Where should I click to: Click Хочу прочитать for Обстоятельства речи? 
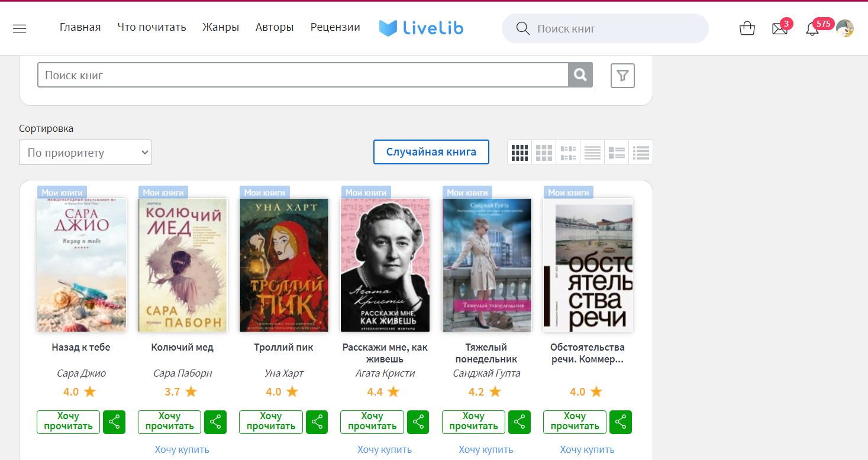(x=575, y=422)
